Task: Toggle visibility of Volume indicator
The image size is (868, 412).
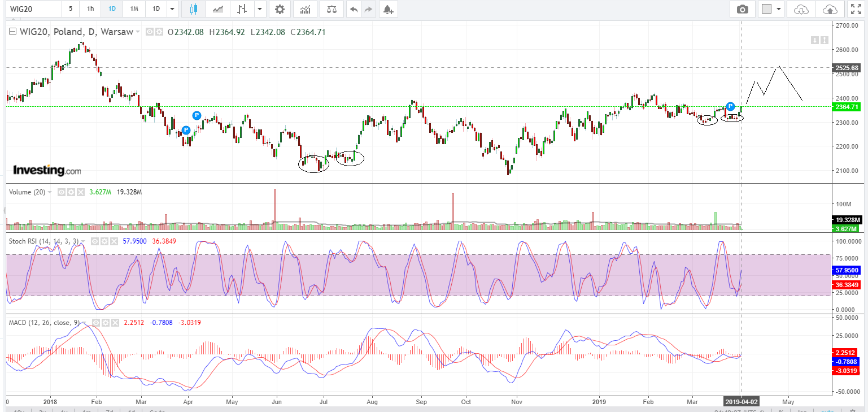Action: 62,192
